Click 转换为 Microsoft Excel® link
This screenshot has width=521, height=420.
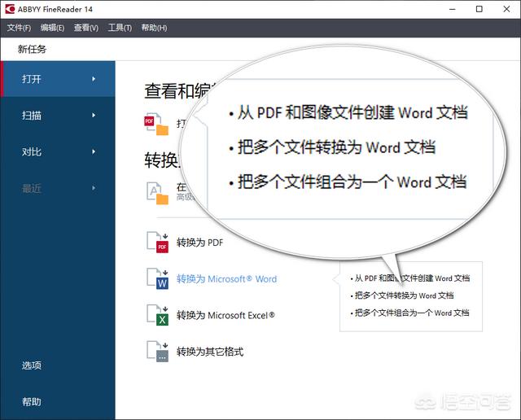point(225,315)
